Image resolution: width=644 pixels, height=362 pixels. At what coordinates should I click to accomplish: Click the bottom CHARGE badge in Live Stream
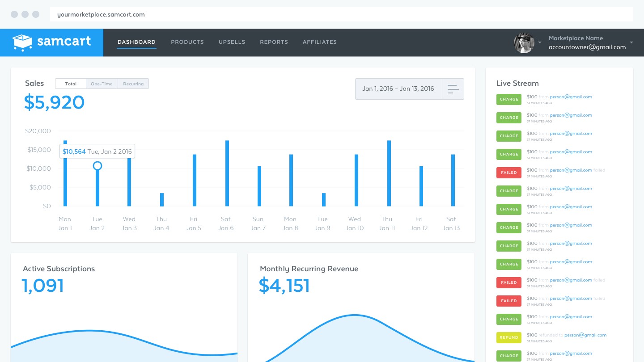(x=508, y=356)
